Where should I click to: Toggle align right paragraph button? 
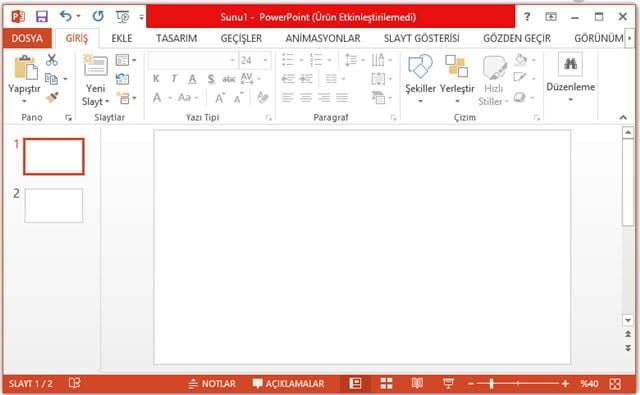(324, 98)
